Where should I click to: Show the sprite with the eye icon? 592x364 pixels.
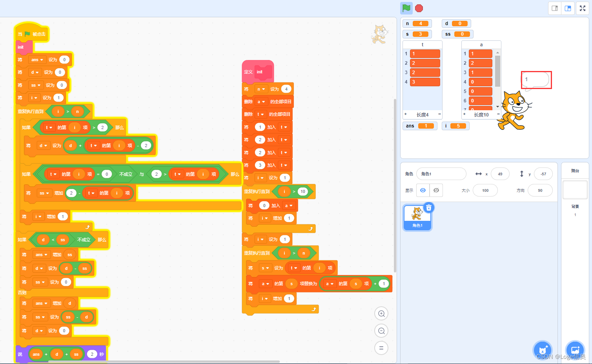click(x=423, y=190)
